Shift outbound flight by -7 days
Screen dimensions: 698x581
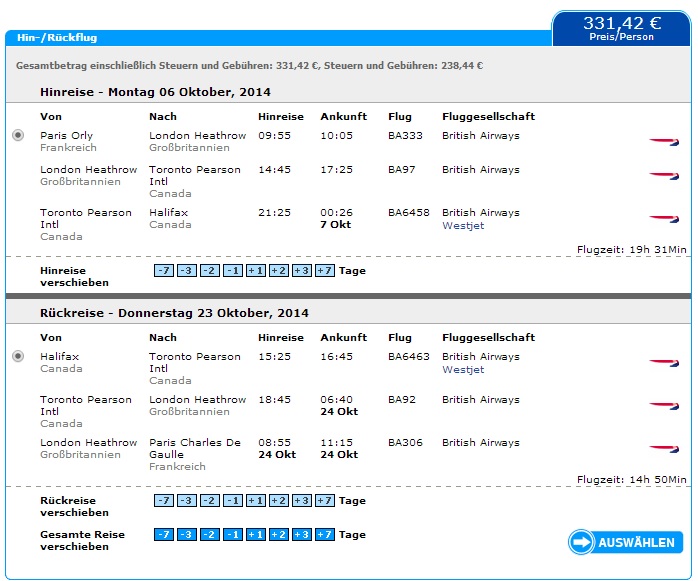[164, 271]
